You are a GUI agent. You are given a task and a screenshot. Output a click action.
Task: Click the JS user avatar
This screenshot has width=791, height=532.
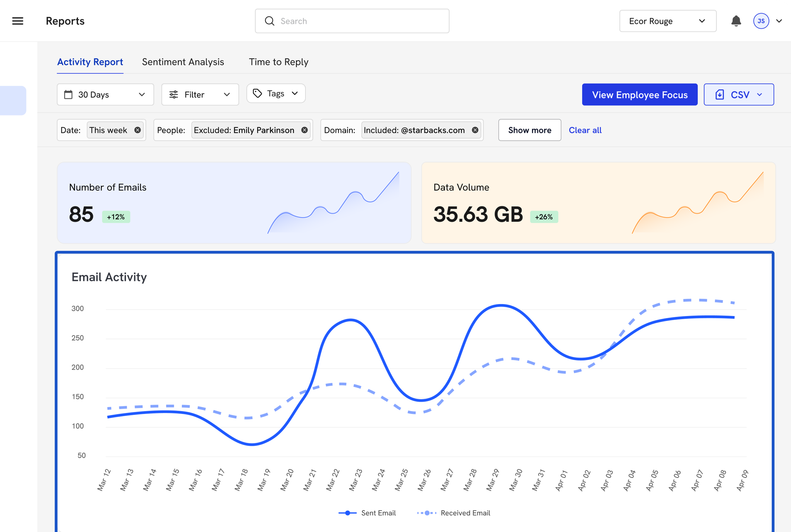(761, 21)
